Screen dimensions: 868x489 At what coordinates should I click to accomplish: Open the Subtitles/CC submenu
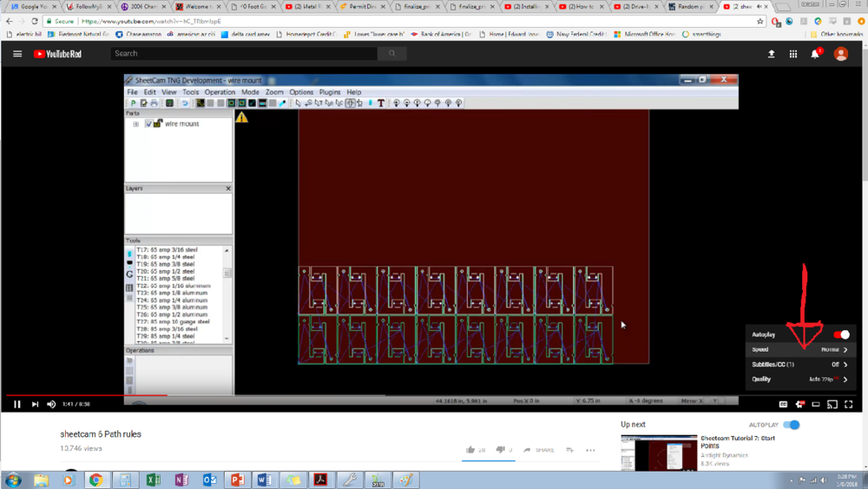click(799, 365)
